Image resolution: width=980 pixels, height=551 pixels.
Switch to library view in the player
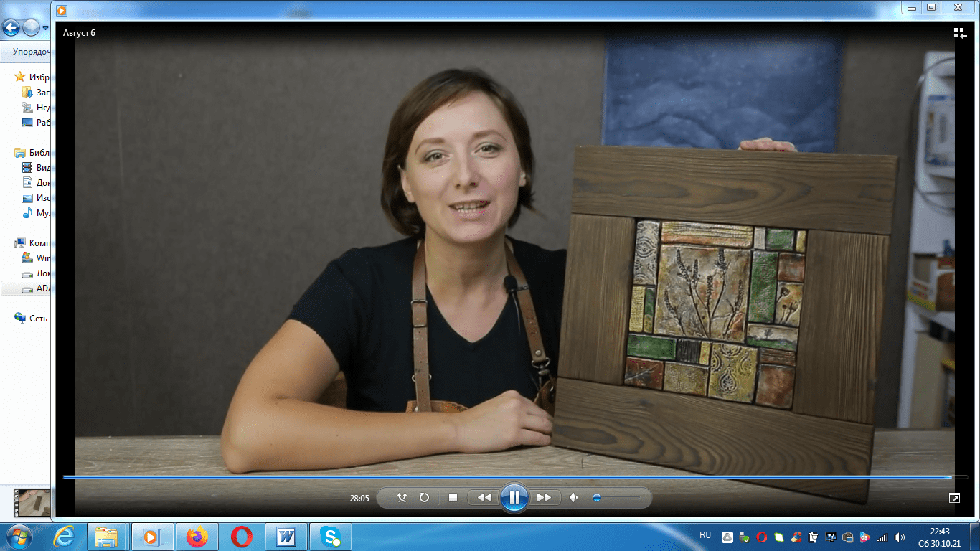pyautogui.click(x=959, y=33)
